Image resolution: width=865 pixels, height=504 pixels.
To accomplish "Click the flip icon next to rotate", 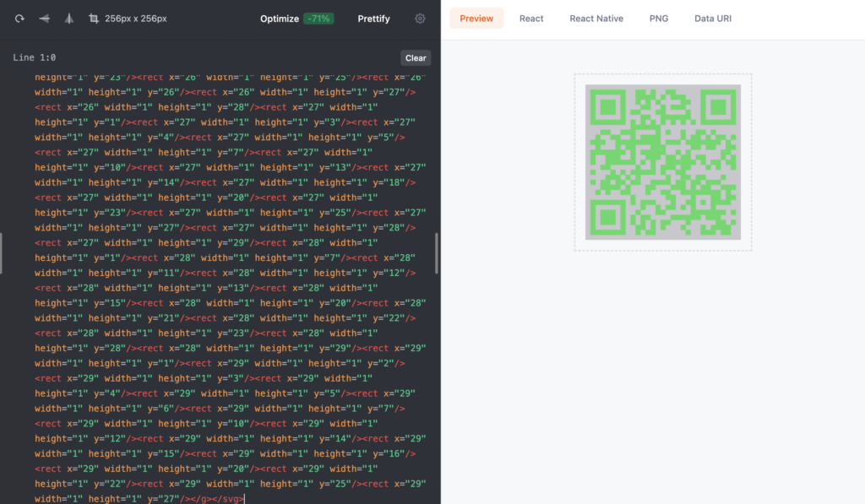I will 44,19.
